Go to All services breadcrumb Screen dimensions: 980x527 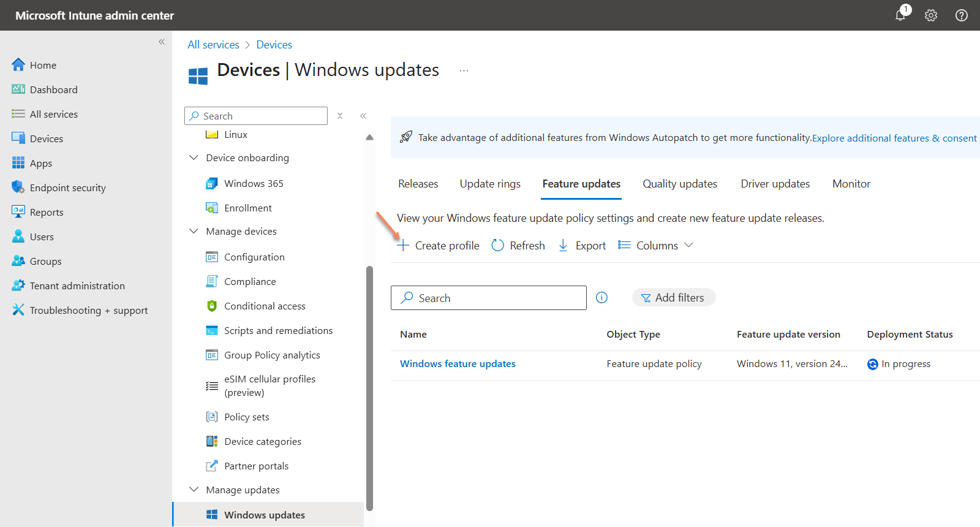tap(213, 45)
